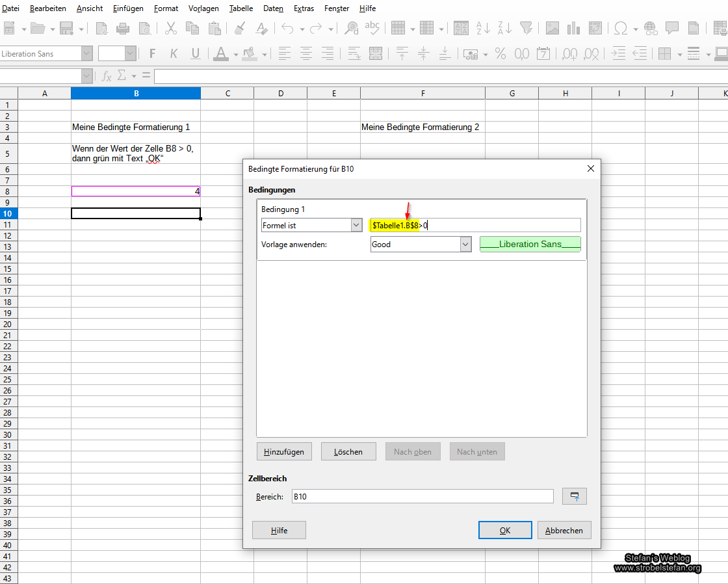Open the insert special character tool

[621, 29]
